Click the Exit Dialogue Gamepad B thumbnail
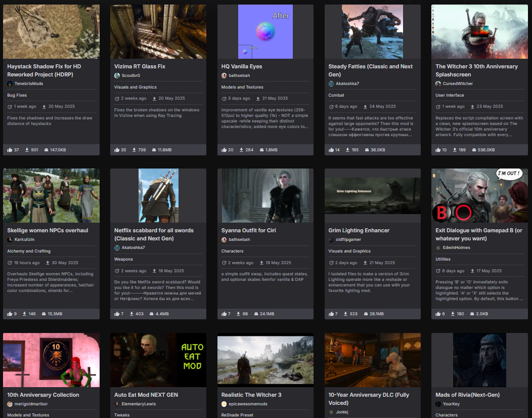This screenshot has width=532, height=418. [x=479, y=195]
